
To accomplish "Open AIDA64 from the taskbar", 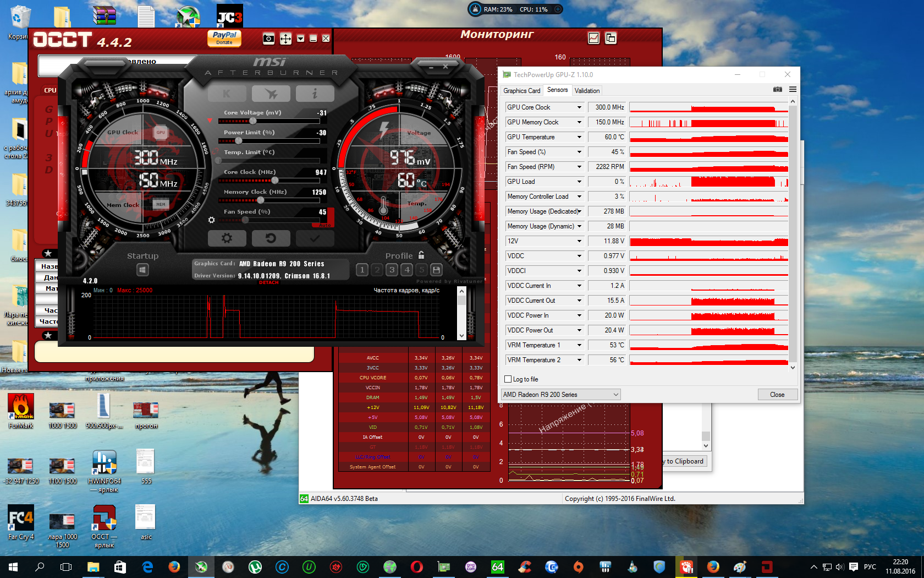I will 498,567.
